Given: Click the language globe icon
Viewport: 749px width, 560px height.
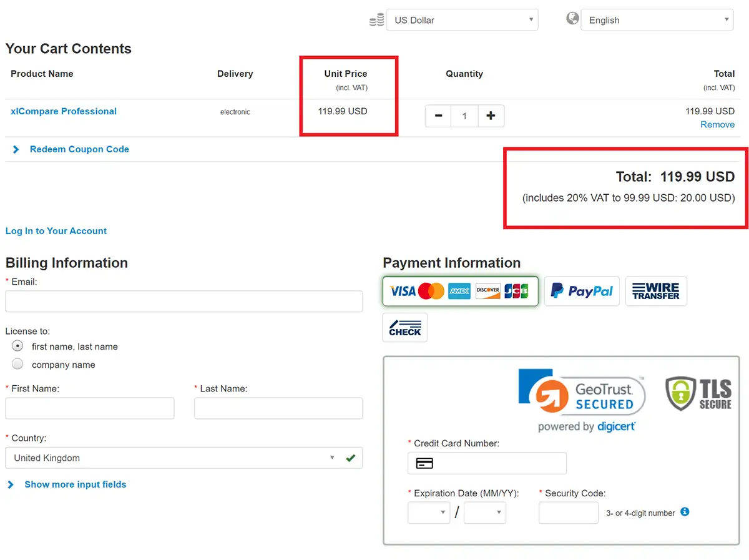Looking at the screenshot, I should pyautogui.click(x=572, y=19).
